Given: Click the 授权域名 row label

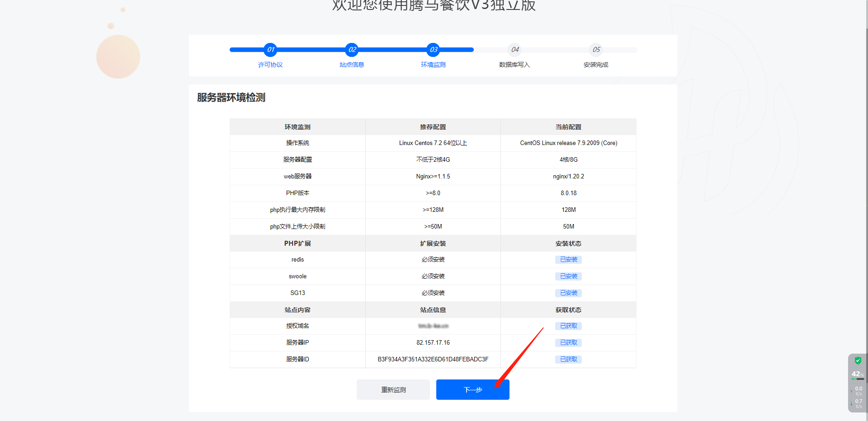Looking at the screenshot, I should pos(297,326).
